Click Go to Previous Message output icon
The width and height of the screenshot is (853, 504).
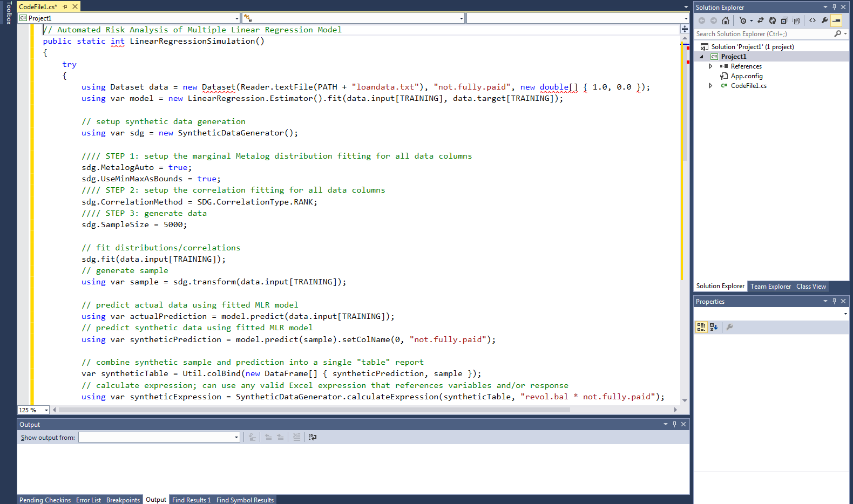268,437
